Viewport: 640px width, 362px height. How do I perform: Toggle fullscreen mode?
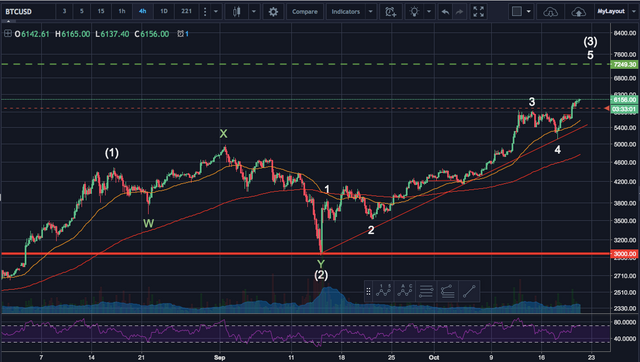pyautogui.click(x=478, y=12)
